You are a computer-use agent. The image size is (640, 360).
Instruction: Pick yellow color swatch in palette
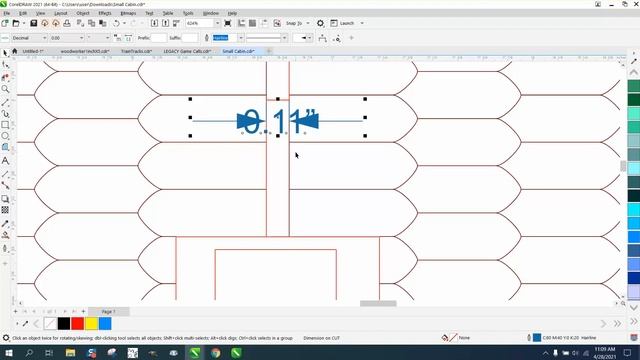(91, 324)
